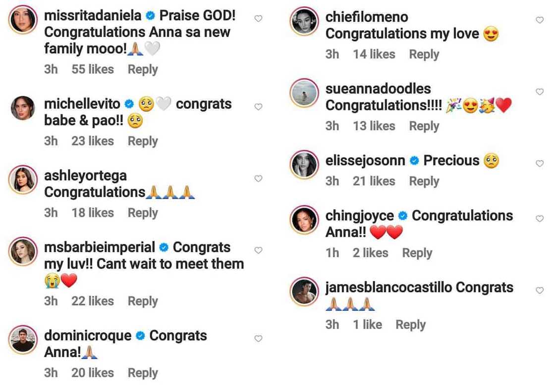Screen dimensions: 555x392
Task: Tap heart beside chiefilomeno's comment
Action: pyautogui.click(x=540, y=20)
